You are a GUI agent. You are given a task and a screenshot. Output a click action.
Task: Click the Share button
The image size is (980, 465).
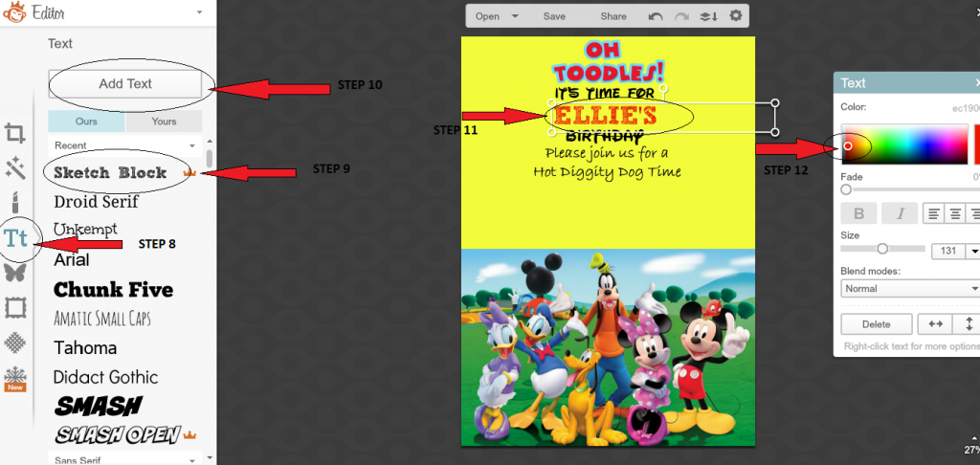613,16
